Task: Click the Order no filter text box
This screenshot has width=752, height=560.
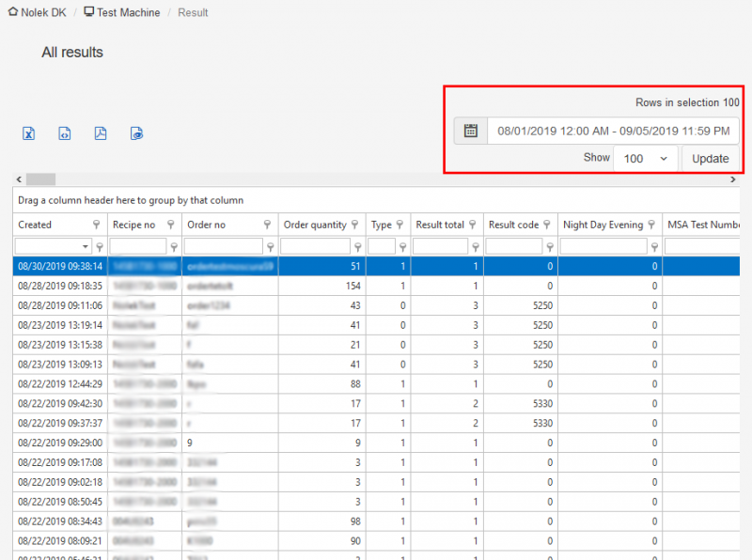Action: click(x=224, y=246)
